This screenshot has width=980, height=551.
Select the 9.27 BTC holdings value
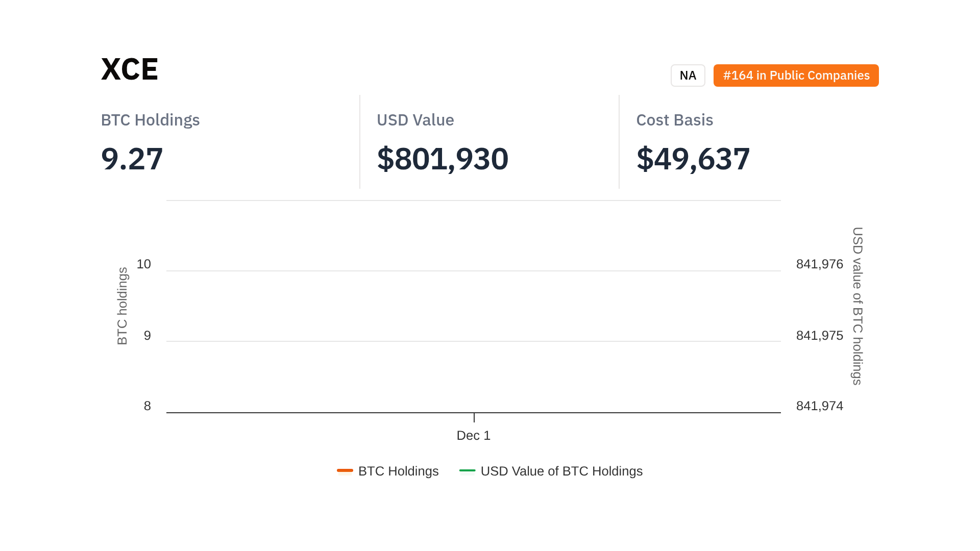point(132,159)
